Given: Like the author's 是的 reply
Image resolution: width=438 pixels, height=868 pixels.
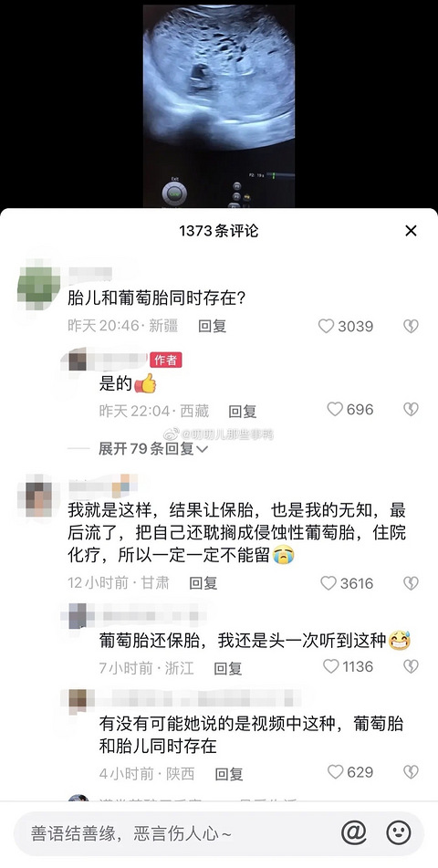Looking at the screenshot, I should click(x=335, y=409).
